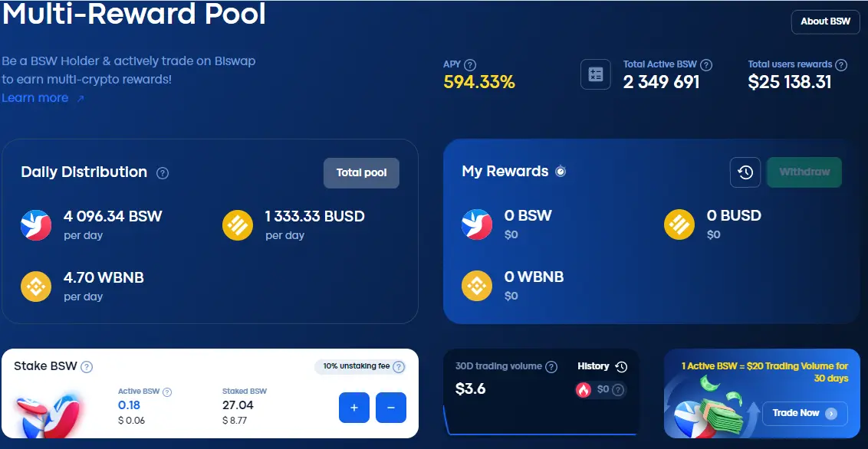Click the Multi-Reward Pool heading

pyautogui.click(x=134, y=15)
